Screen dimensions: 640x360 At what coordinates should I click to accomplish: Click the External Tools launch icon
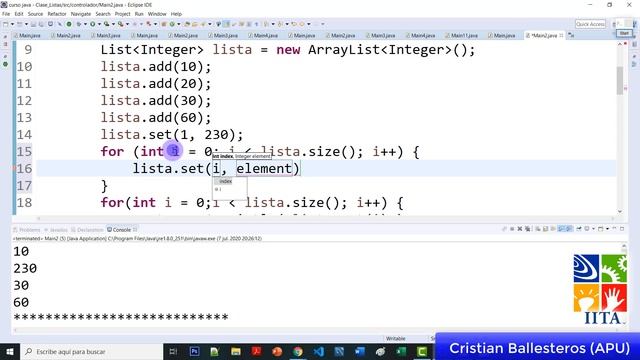point(121,24)
